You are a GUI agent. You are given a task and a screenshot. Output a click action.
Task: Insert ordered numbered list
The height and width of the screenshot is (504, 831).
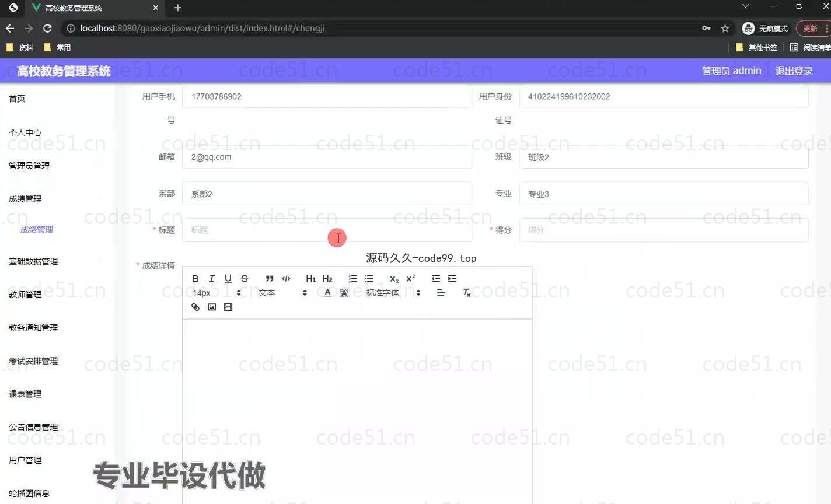click(352, 279)
